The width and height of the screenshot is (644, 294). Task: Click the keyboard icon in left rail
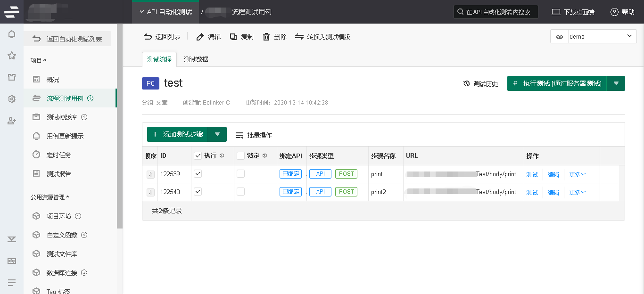point(12,261)
